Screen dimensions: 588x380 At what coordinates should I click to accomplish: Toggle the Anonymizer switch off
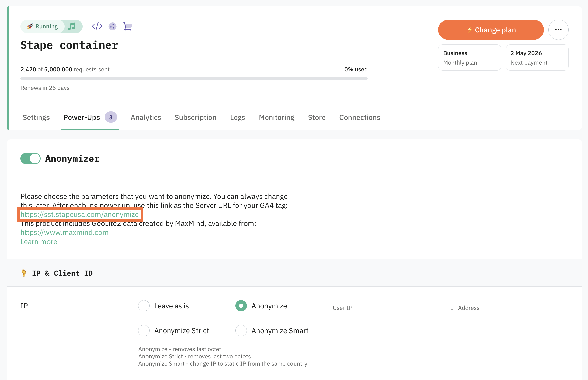[30, 159]
